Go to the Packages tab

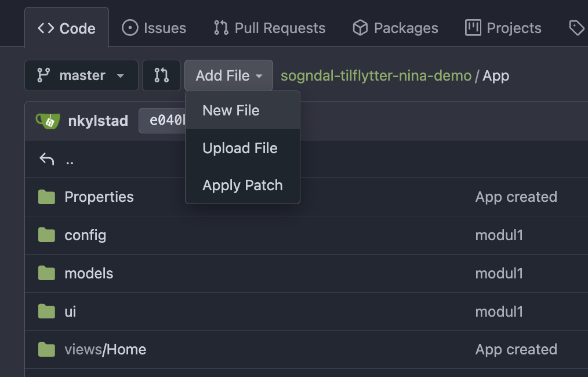[x=395, y=28]
